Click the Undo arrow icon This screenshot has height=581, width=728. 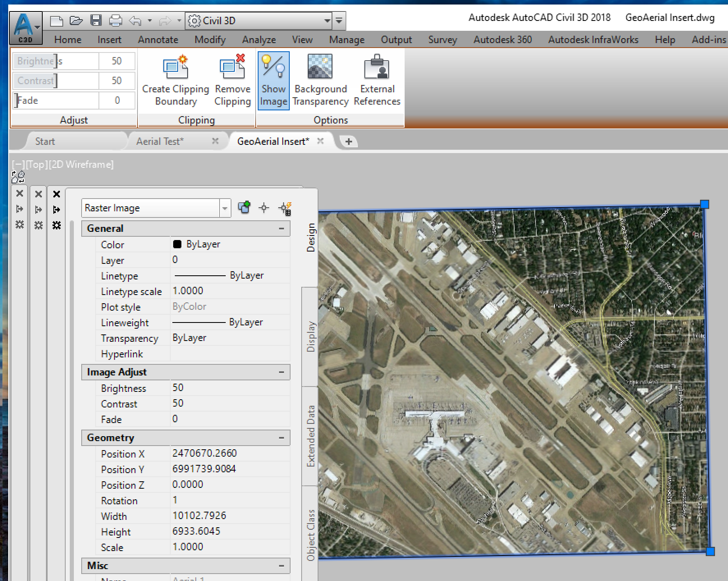pos(135,21)
